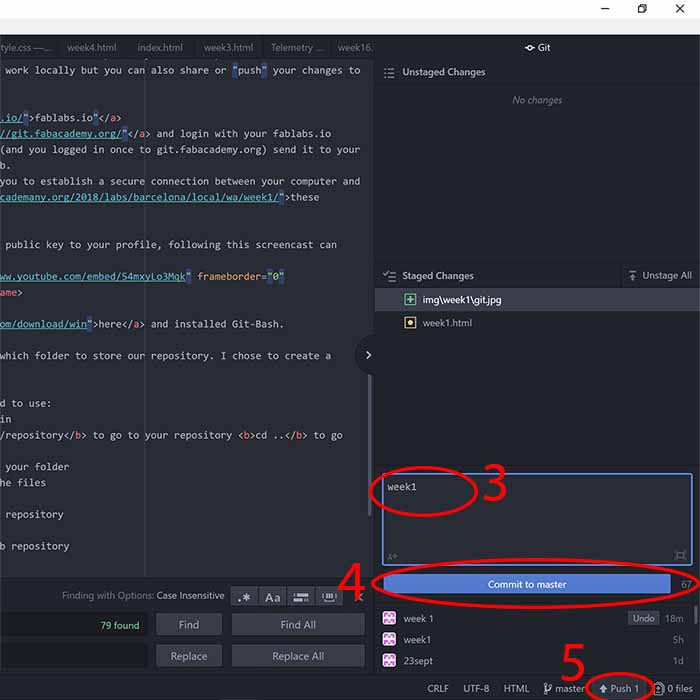Select staged file week1.html
This screenshot has height=700, width=700.
coord(538,322)
